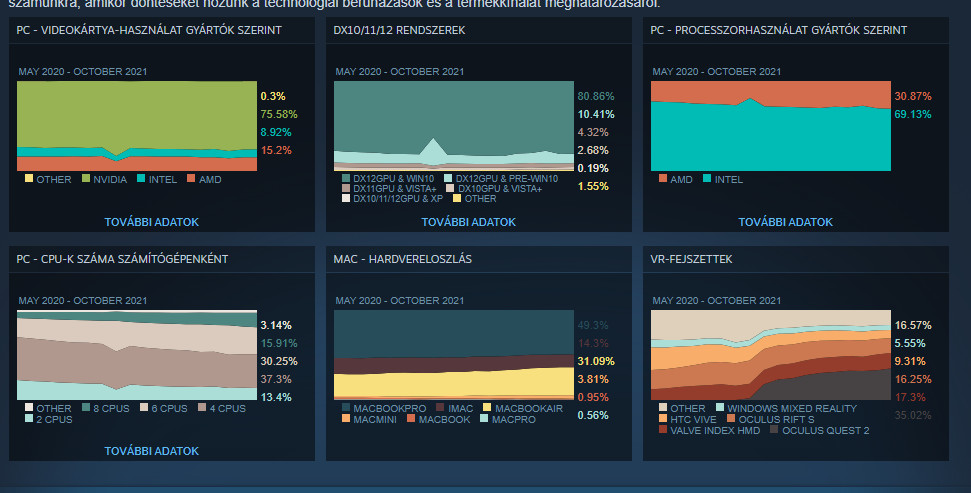The height and width of the screenshot is (493, 971).
Task: Click the VALVE INDEX HMD legend swatch
Action: pos(664,430)
